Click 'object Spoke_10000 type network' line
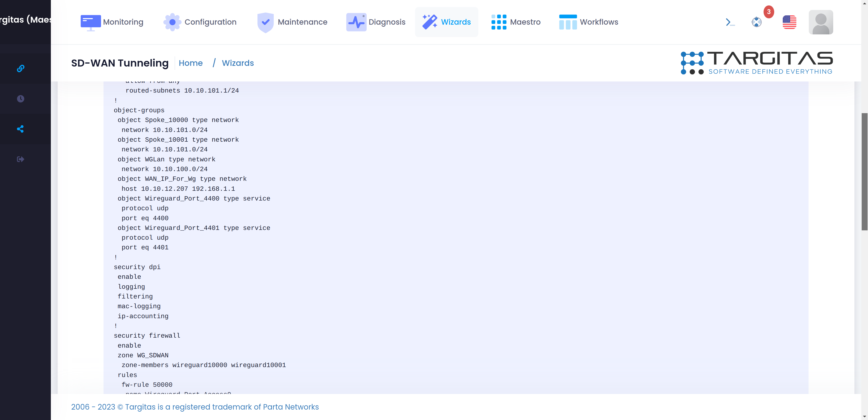 pyautogui.click(x=178, y=120)
